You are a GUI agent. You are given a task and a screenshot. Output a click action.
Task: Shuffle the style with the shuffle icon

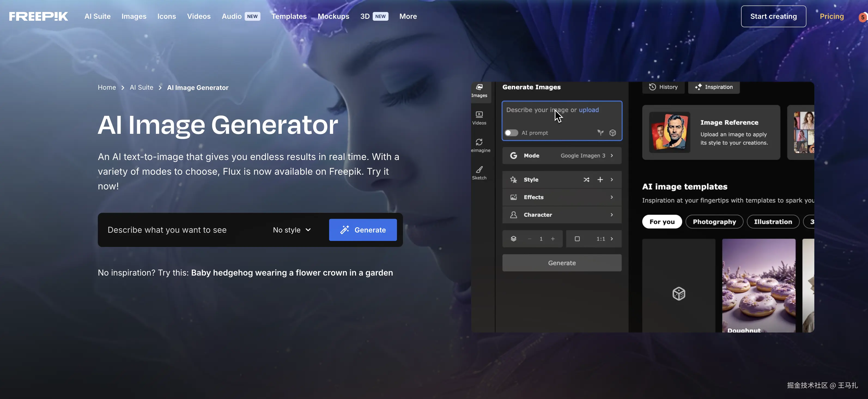point(586,180)
